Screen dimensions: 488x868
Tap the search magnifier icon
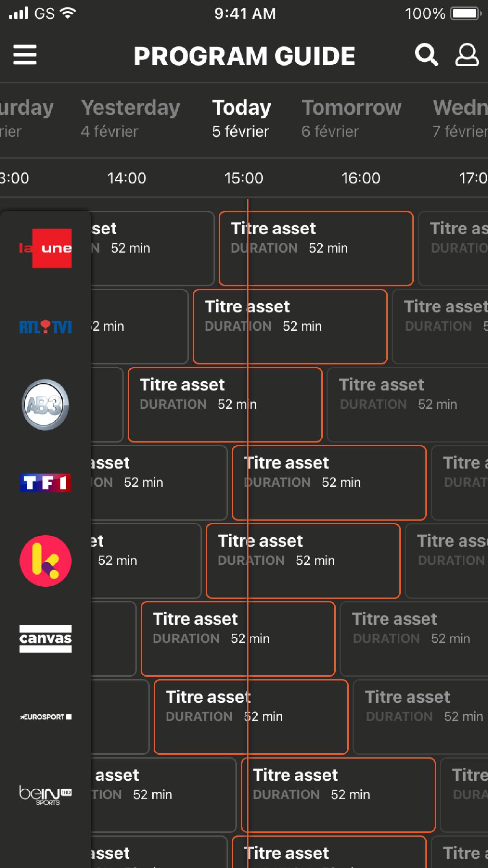tap(426, 55)
